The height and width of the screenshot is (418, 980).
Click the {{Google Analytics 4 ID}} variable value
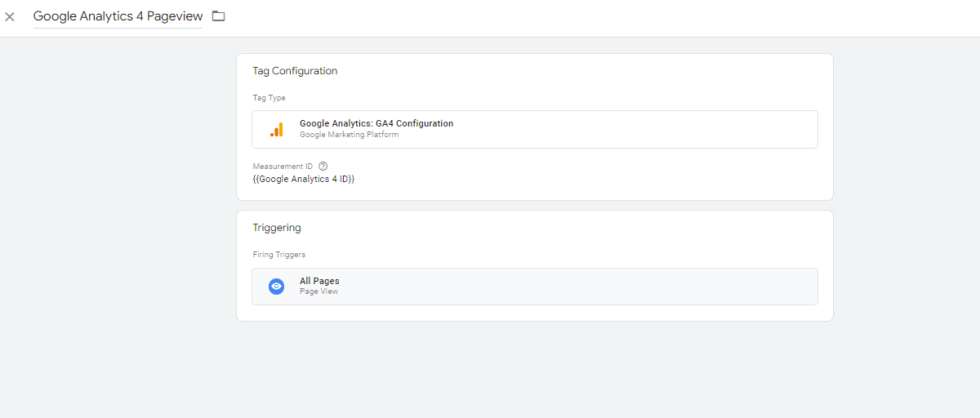click(x=304, y=179)
